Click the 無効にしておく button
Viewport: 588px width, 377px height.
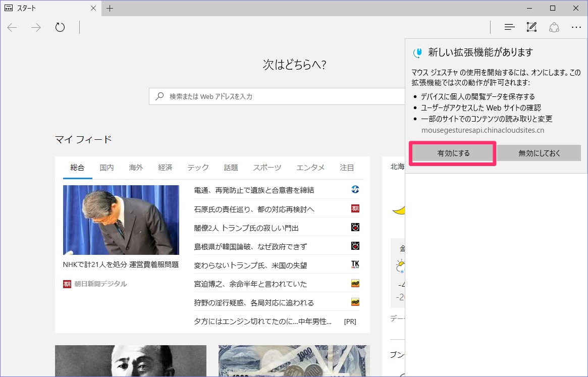(539, 153)
